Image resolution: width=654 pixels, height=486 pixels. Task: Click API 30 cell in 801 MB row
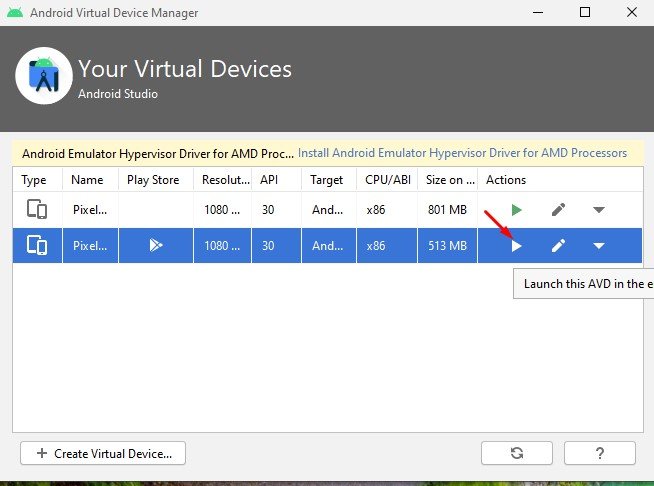coord(276,209)
